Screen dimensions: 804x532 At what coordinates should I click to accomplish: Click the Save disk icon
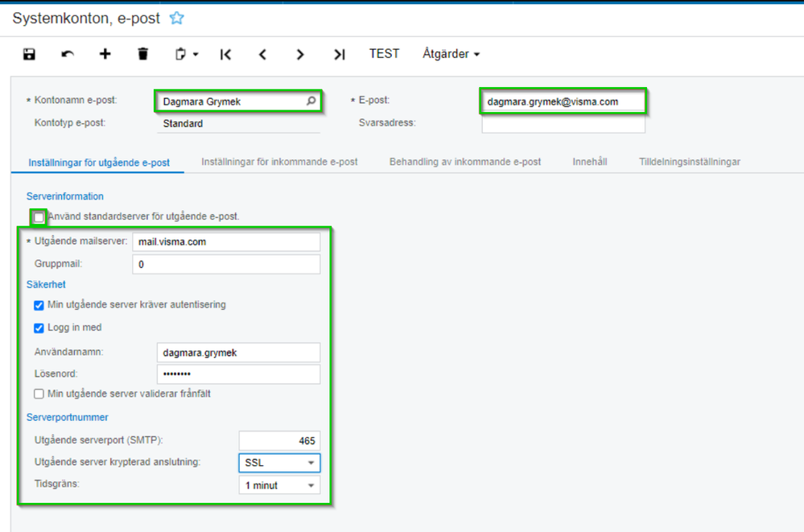click(x=29, y=54)
